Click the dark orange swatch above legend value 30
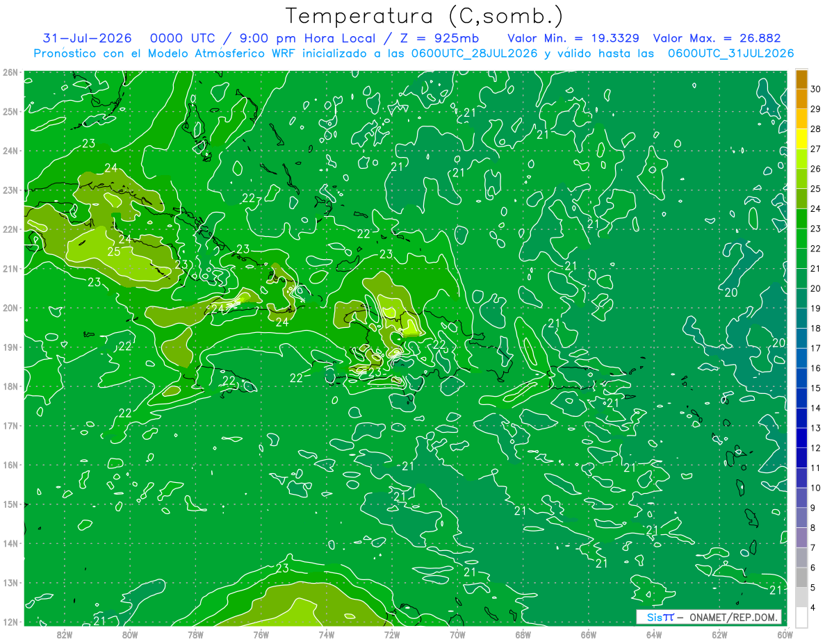 tap(801, 79)
